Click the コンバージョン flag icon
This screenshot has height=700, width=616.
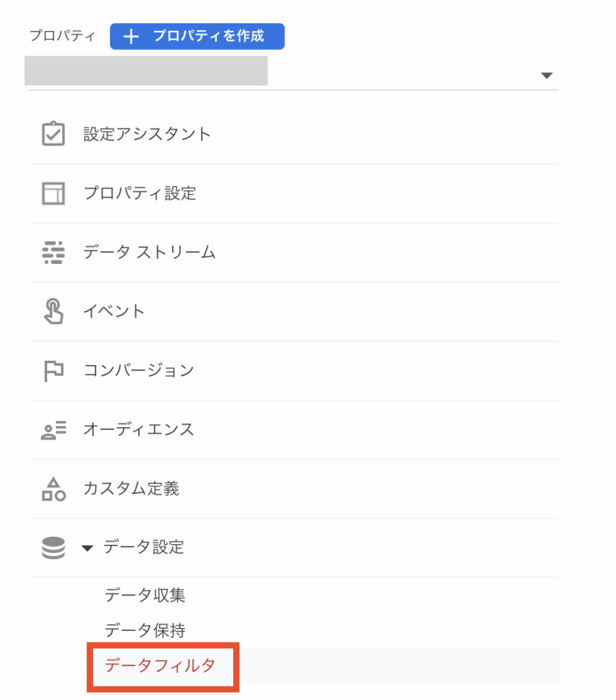53,371
